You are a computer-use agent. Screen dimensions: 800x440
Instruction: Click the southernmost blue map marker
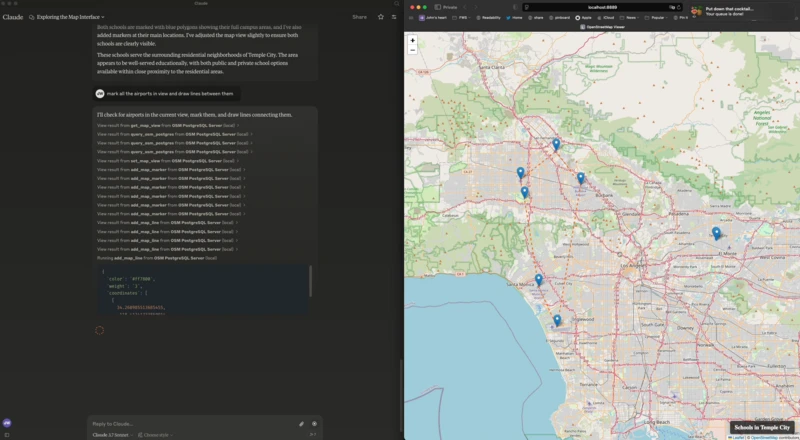tap(557, 320)
